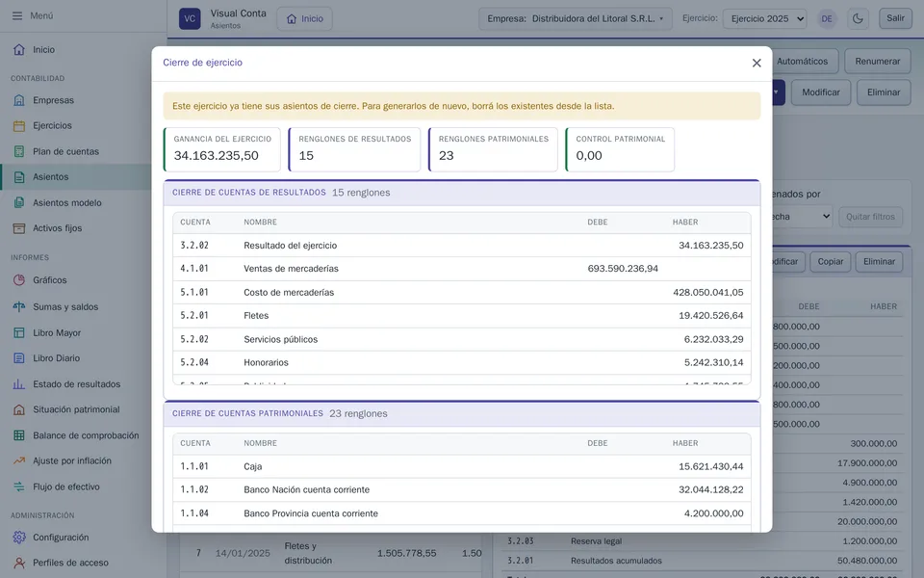Select the Costo de mercaderías row
Image resolution: width=924 pixels, height=578 pixels.
461,293
